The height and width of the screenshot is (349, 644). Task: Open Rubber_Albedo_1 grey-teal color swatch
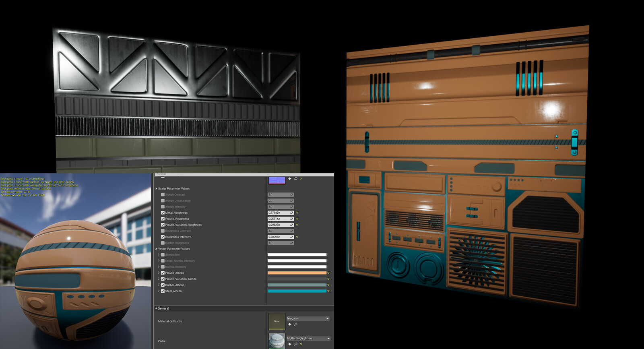coord(297,285)
